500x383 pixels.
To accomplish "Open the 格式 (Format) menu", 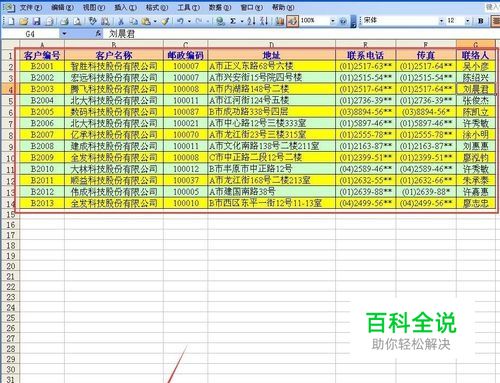I will [157, 7].
